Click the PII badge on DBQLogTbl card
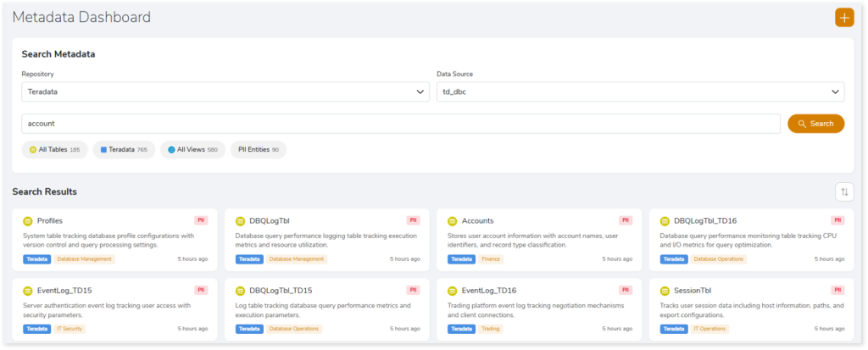The height and width of the screenshot is (350, 868). click(413, 220)
